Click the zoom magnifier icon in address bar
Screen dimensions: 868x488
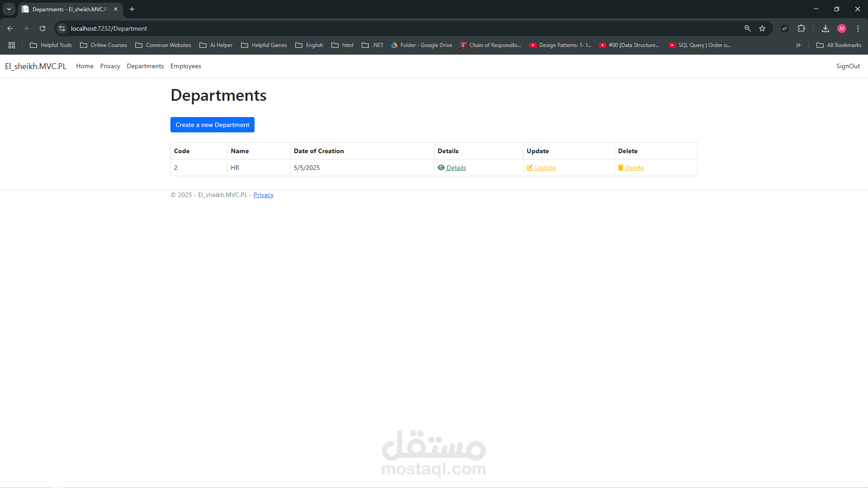click(747, 28)
